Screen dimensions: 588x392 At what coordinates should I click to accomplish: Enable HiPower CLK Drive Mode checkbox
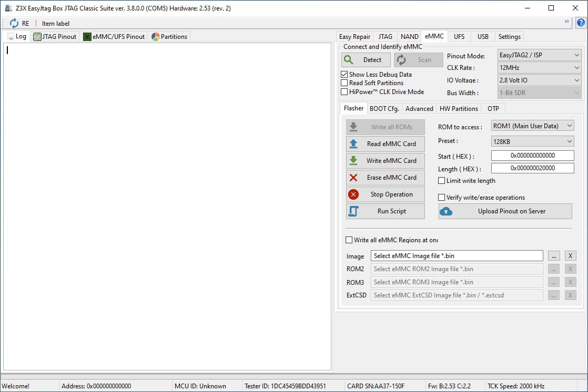click(344, 92)
